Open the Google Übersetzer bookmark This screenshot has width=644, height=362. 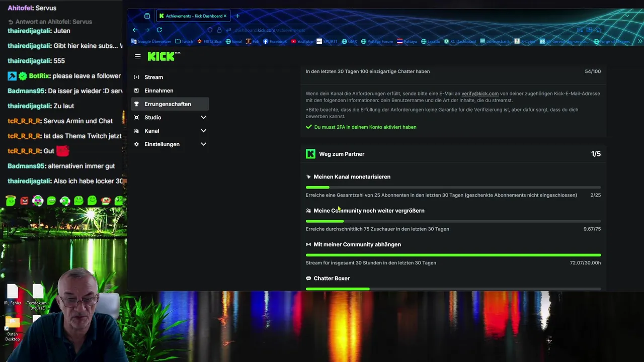point(151,42)
